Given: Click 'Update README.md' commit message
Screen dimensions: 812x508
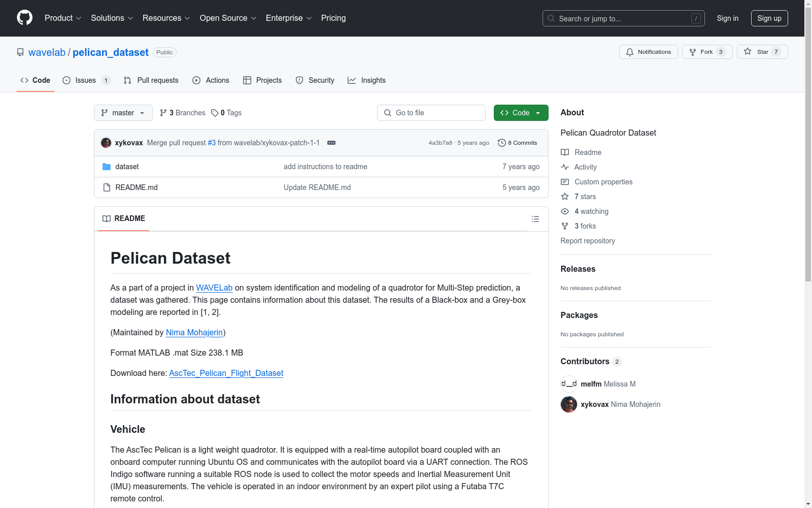Looking at the screenshot, I should coord(317,187).
